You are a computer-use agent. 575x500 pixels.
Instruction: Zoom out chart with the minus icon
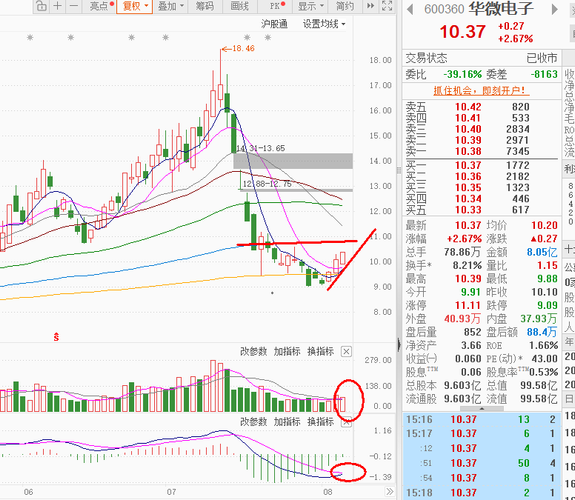coord(74,6)
